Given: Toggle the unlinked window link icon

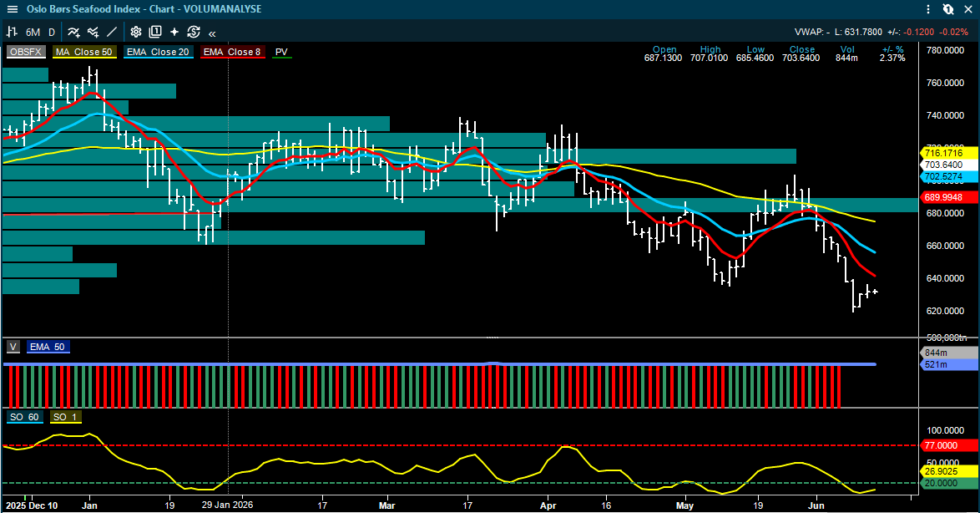Looking at the screenshot, I should pyautogui.click(x=948, y=9).
